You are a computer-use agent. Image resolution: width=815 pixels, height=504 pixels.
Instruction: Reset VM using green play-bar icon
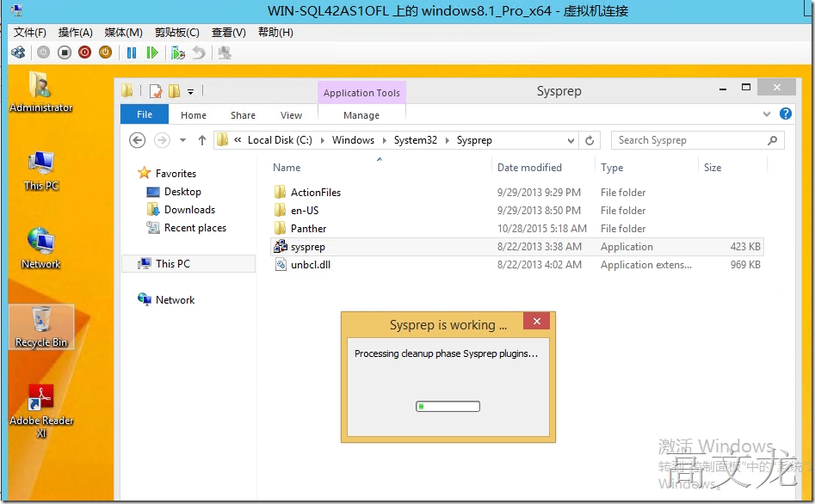(x=151, y=52)
